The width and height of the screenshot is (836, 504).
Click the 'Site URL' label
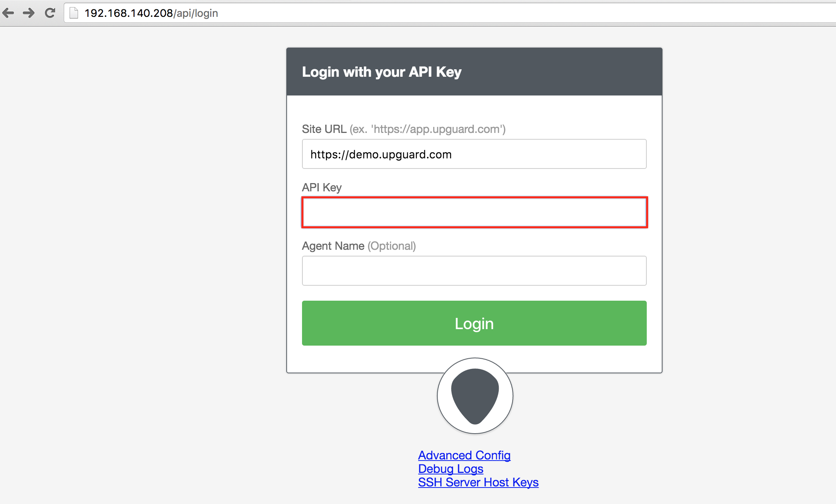coord(324,129)
